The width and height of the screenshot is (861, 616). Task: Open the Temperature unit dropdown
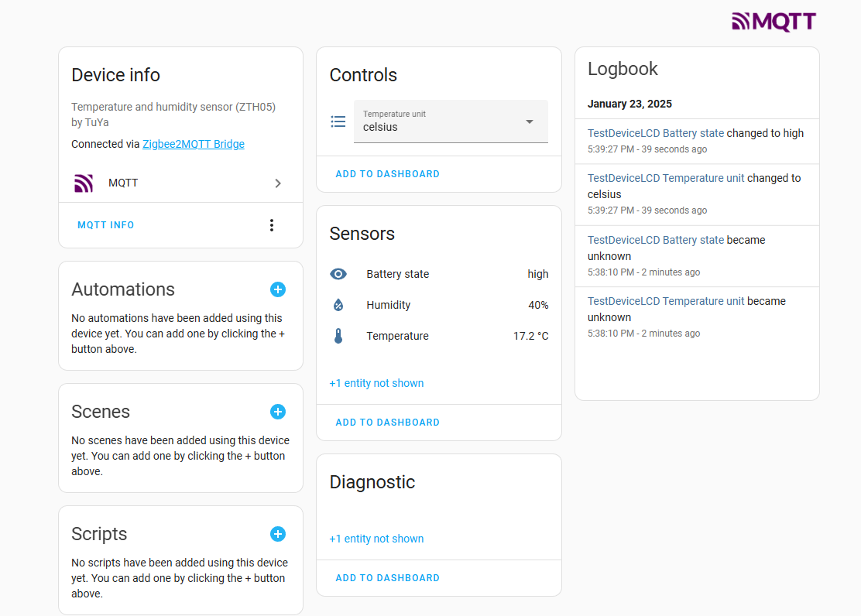(x=451, y=121)
